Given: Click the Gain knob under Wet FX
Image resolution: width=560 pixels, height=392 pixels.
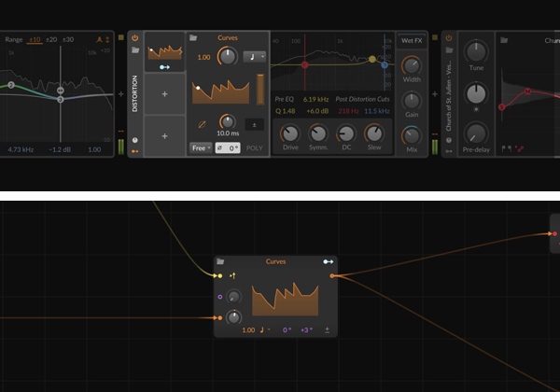Looking at the screenshot, I should [x=412, y=101].
